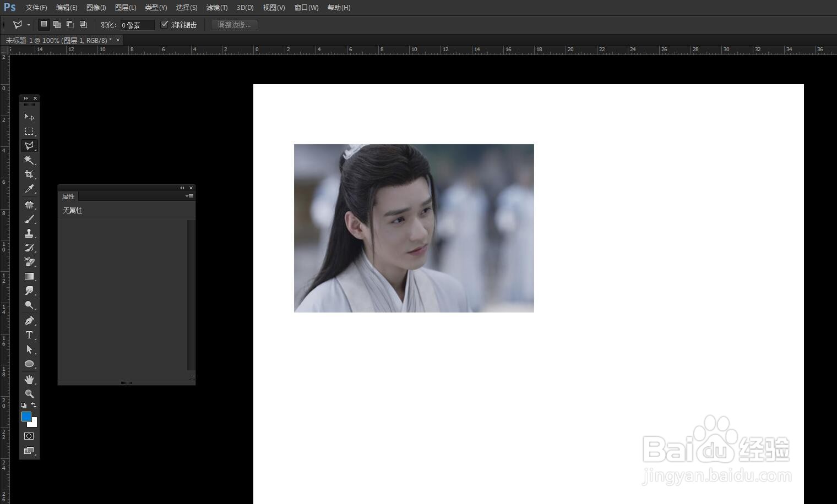Close the floating toolbox
The height and width of the screenshot is (504, 837).
pos(35,98)
